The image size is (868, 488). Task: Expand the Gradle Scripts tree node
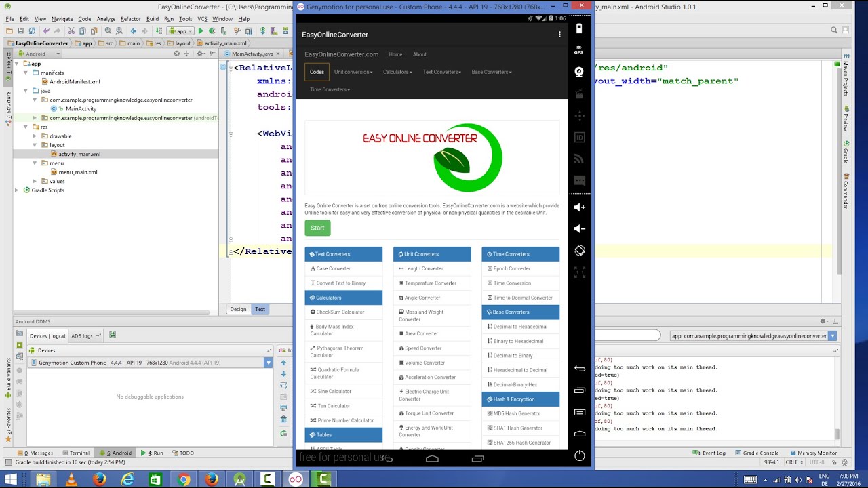[x=17, y=190]
